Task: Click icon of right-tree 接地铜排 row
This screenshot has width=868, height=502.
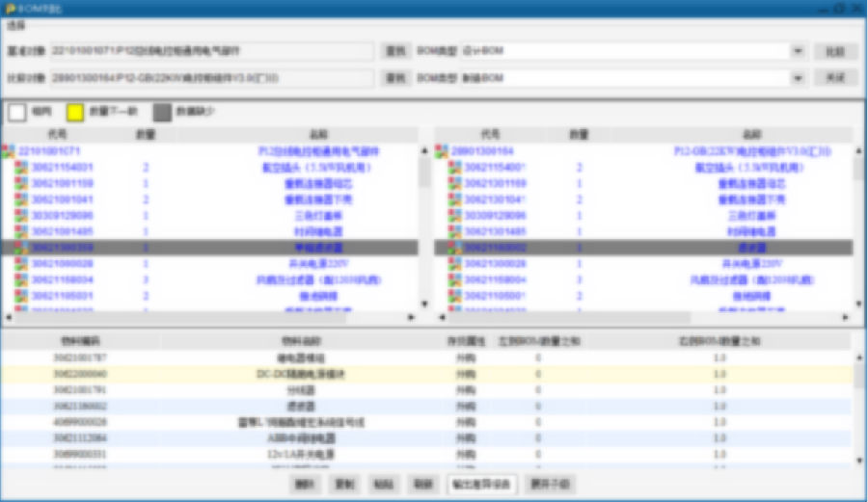Action: point(454,295)
